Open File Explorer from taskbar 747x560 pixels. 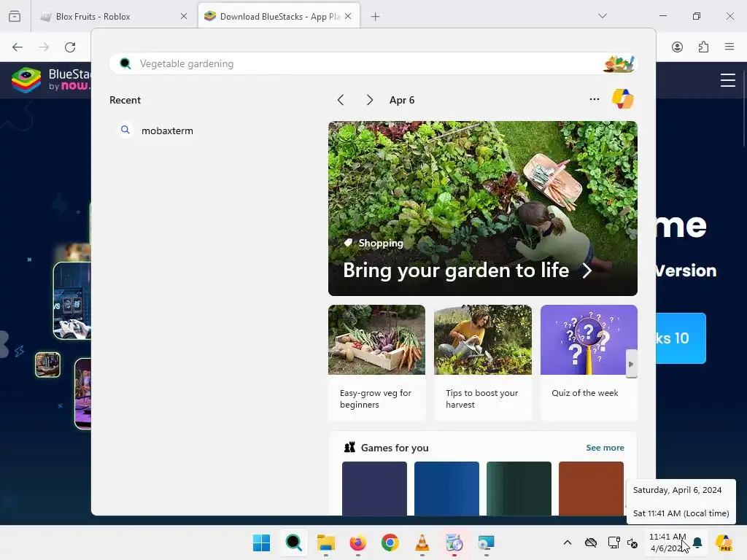326,542
